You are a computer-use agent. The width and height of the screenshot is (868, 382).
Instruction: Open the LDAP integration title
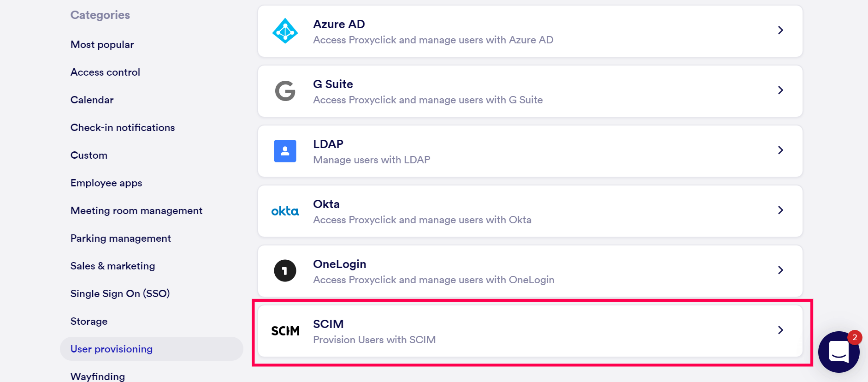tap(328, 144)
